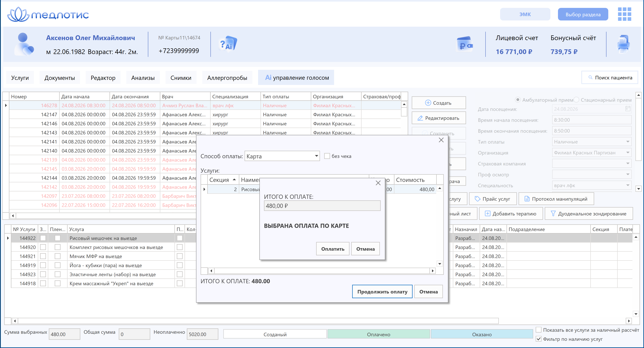Open the AI assistant question icon
Screen dimensions: 644x348
coord(228,44)
